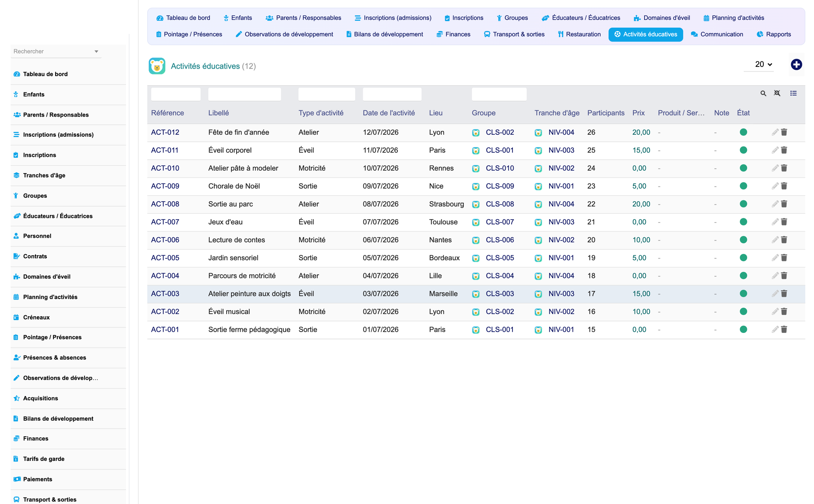This screenshot has height=504, width=814.
Task: Toggle the green status dot of ACT-009
Action: point(743,186)
